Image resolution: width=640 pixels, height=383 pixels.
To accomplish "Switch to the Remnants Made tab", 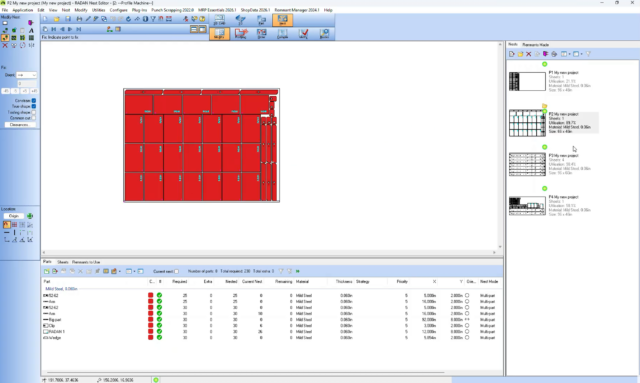I will [x=536, y=45].
